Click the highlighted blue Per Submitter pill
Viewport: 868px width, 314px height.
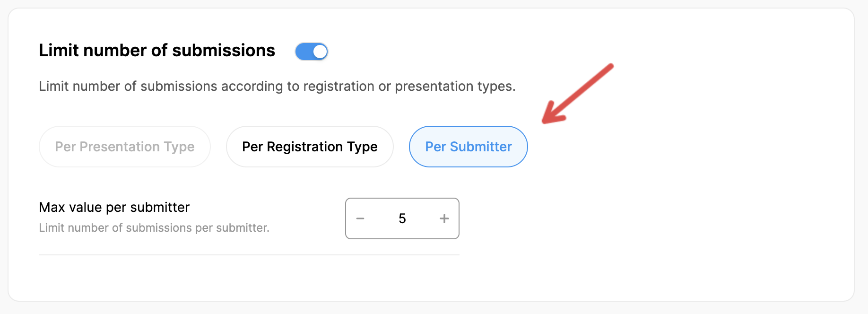pos(468,147)
